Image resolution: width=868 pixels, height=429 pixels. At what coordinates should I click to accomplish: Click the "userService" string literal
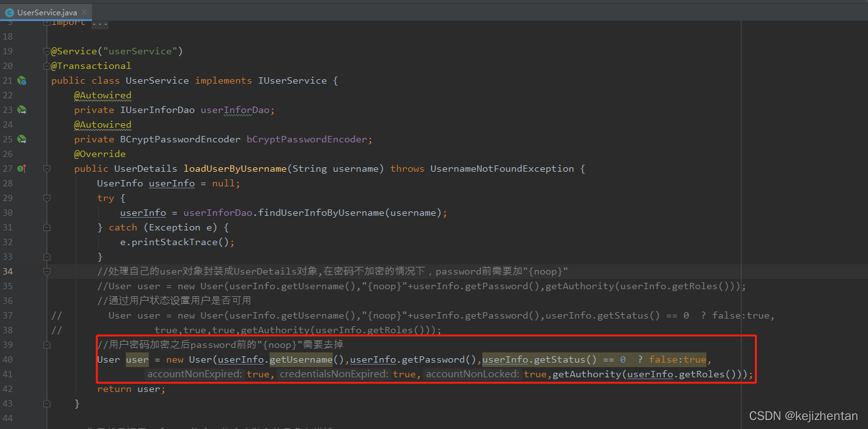[143, 51]
